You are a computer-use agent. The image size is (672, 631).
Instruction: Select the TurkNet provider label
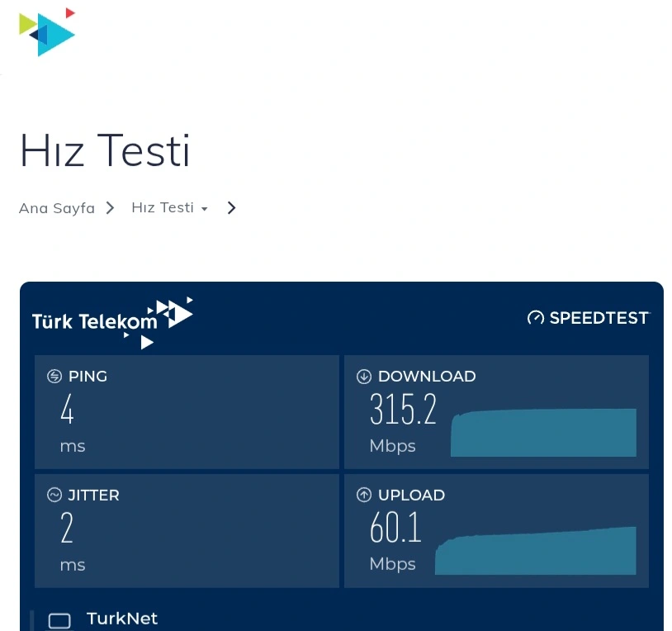pos(122,619)
